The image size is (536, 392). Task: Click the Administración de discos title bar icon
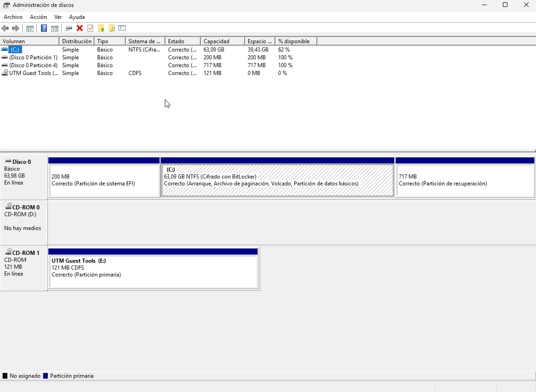(x=6, y=5)
